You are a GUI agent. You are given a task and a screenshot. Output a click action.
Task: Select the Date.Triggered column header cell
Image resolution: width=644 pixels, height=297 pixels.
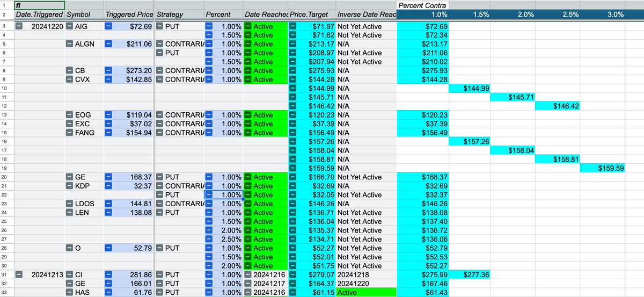point(40,15)
